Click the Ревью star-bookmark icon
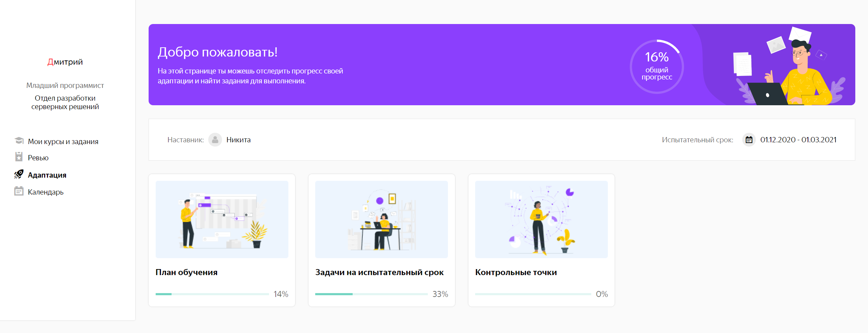Viewport: 868px width, 333px height. 19,157
